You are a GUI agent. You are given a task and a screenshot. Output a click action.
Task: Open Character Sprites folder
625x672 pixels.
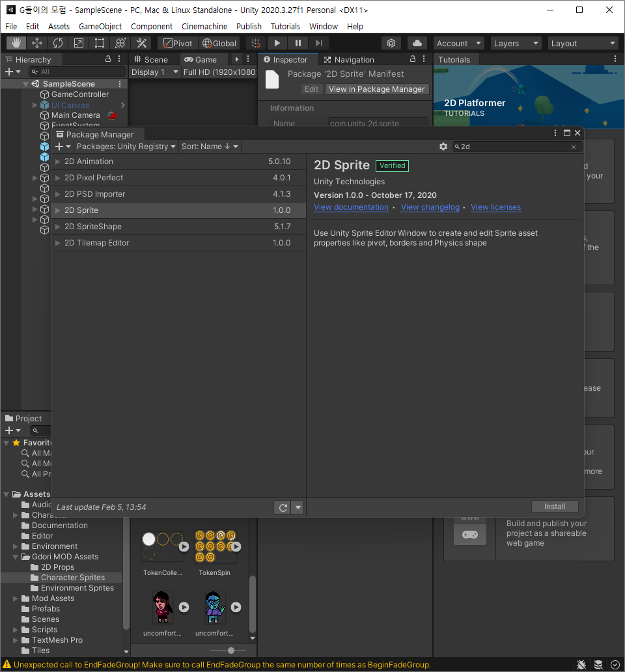tap(73, 578)
